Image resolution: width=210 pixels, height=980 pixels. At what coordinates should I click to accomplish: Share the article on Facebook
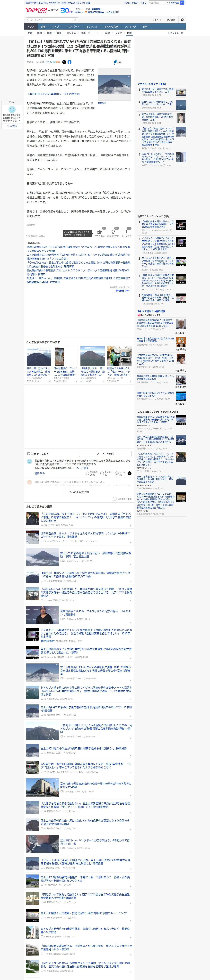tap(69, 62)
